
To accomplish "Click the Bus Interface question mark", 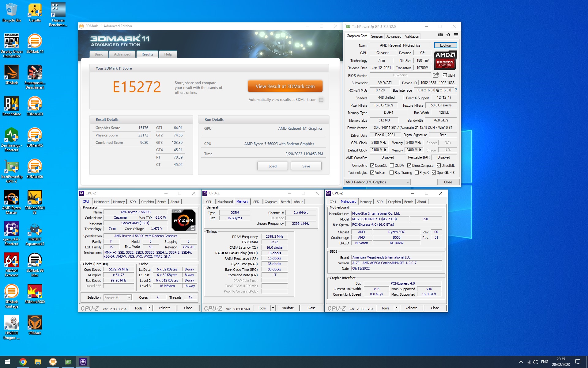I will 456,90.
